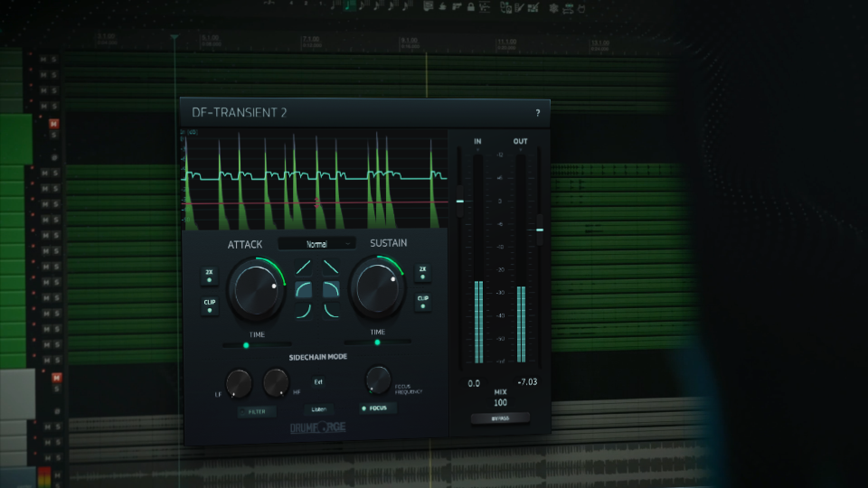Select the linear falling sustain curve shape
The image size is (868, 488).
331,267
